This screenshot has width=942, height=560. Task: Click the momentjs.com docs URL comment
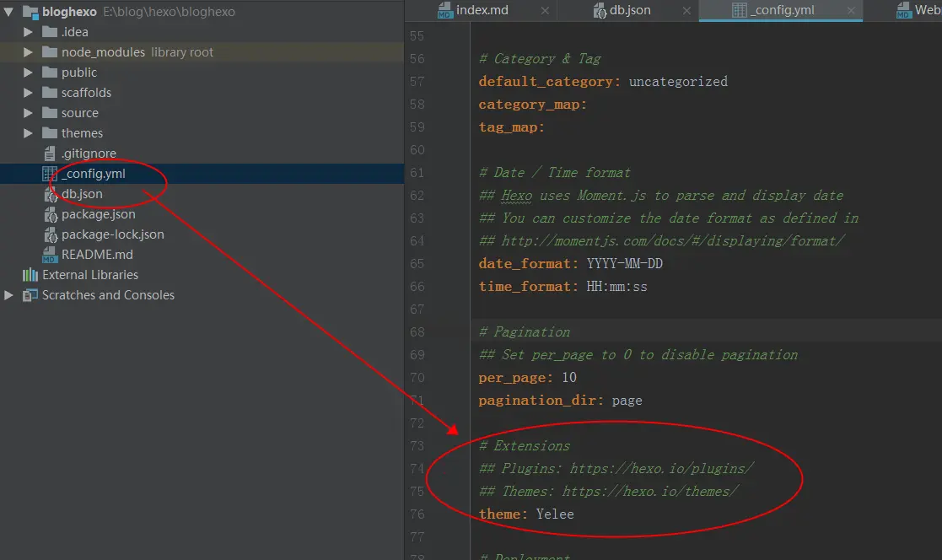(x=673, y=241)
